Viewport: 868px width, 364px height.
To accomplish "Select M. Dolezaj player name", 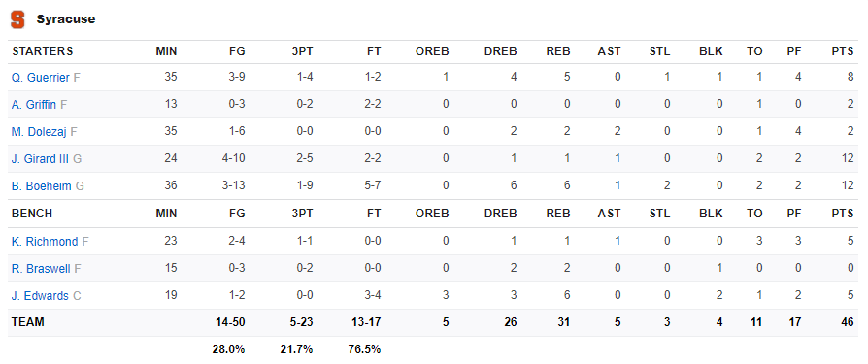I will 39,132.
